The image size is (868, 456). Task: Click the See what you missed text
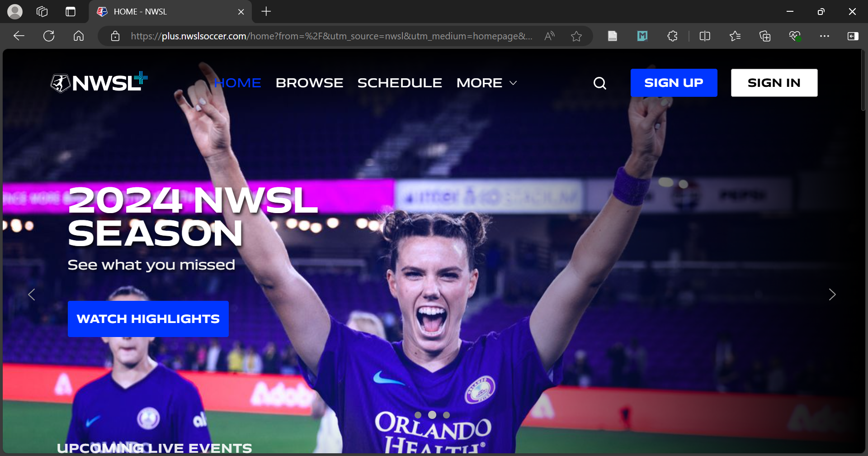click(151, 265)
